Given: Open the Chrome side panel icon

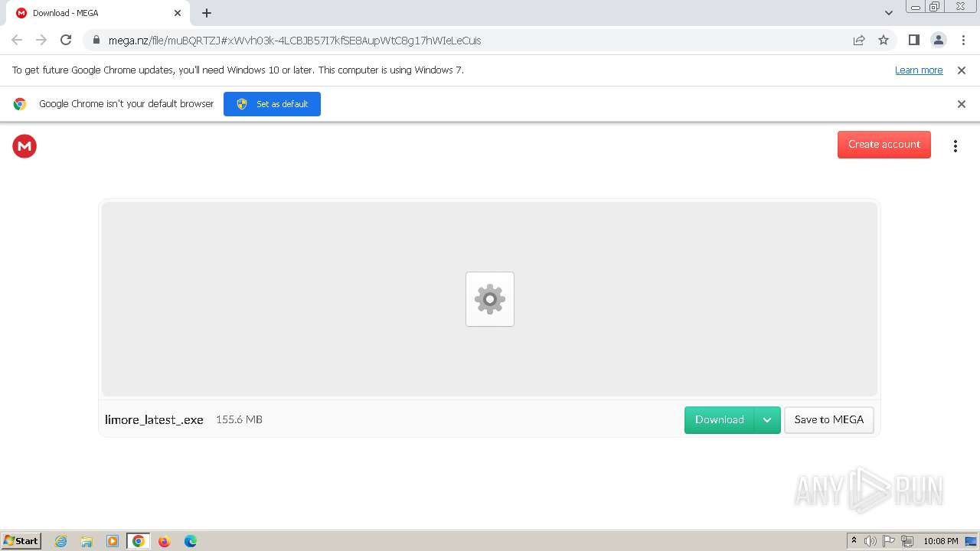Looking at the screenshot, I should 914,40.
